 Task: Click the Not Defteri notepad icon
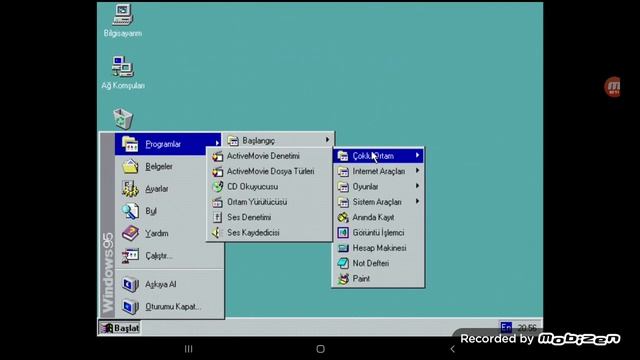(x=343, y=263)
